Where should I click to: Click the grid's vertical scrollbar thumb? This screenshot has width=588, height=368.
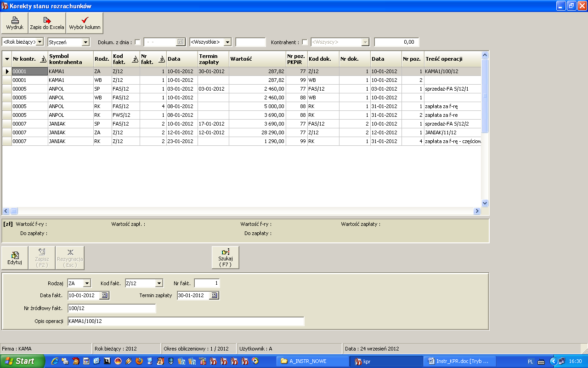[485, 96]
